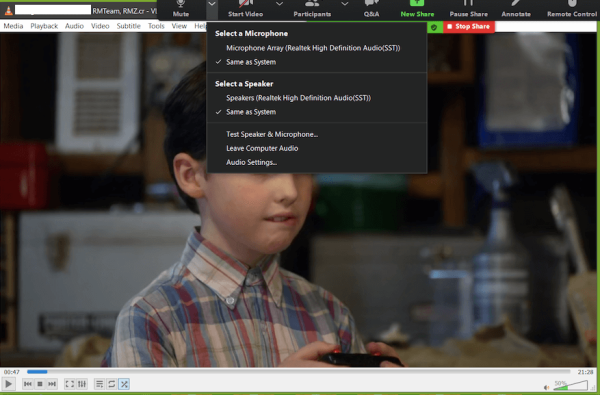This screenshot has height=395, width=600.
Task: Open VLC Audio menu
Action: click(74, 26)
